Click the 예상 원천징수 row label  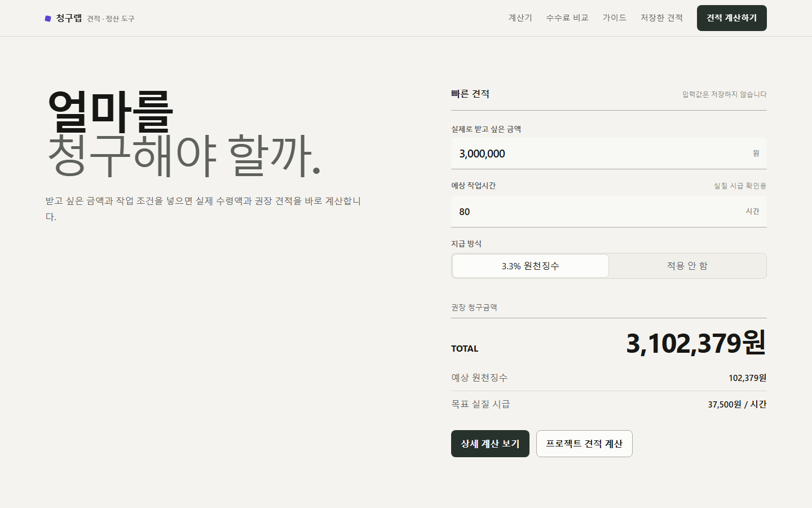click(x=479, y=378)
